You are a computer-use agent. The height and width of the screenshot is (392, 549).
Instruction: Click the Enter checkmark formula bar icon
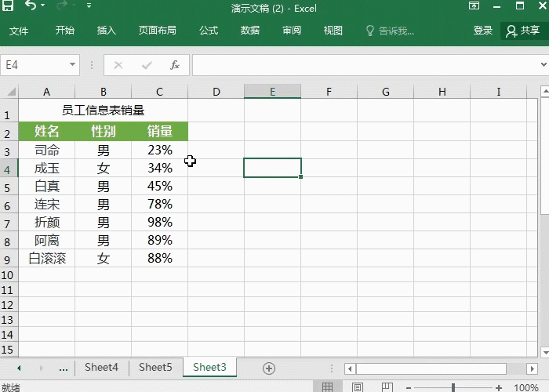(147, 65)
